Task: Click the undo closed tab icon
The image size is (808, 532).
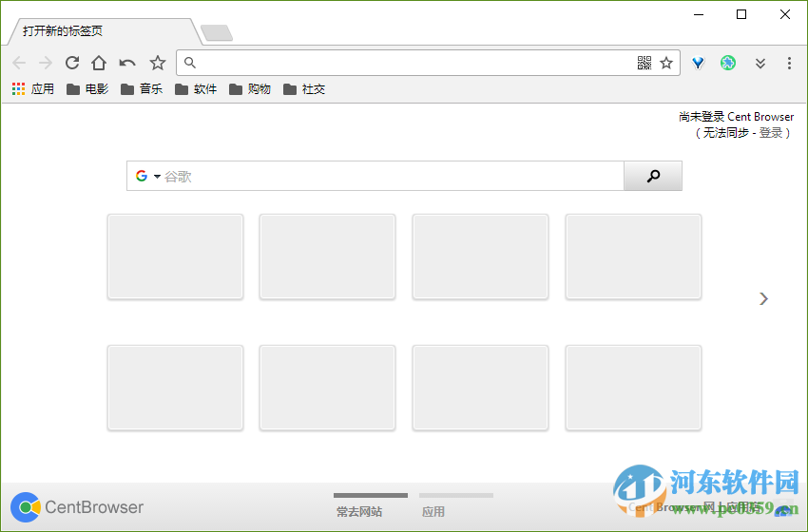Action: click(x=127, y=63)
